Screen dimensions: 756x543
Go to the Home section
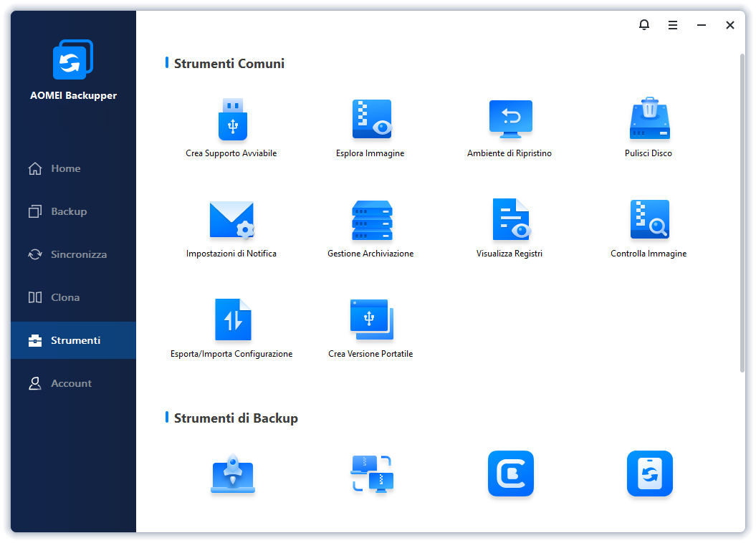[x=65, y=168]
